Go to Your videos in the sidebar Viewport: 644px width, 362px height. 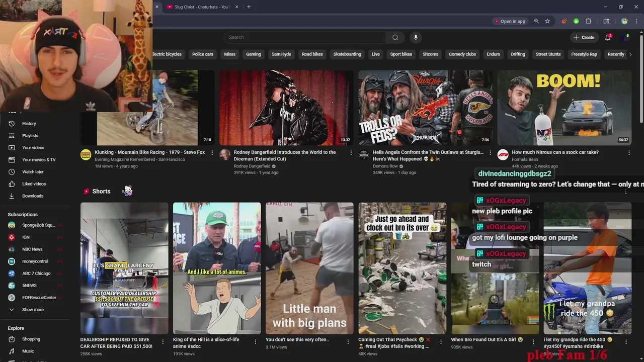coord(33,147)
